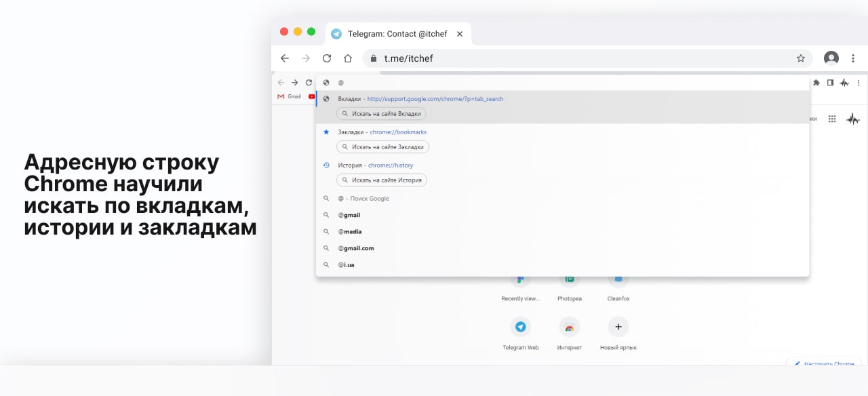Choose the @gmail suggestion
This screenshot has width=868, height=396.
click(x=562, y=215)
